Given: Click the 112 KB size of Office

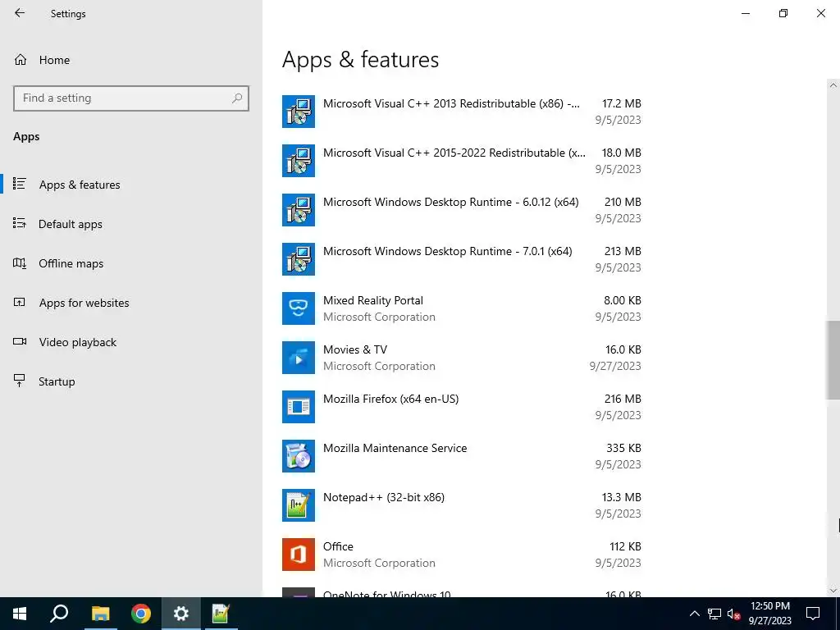Looking at the screenshot, I should 625,546.
